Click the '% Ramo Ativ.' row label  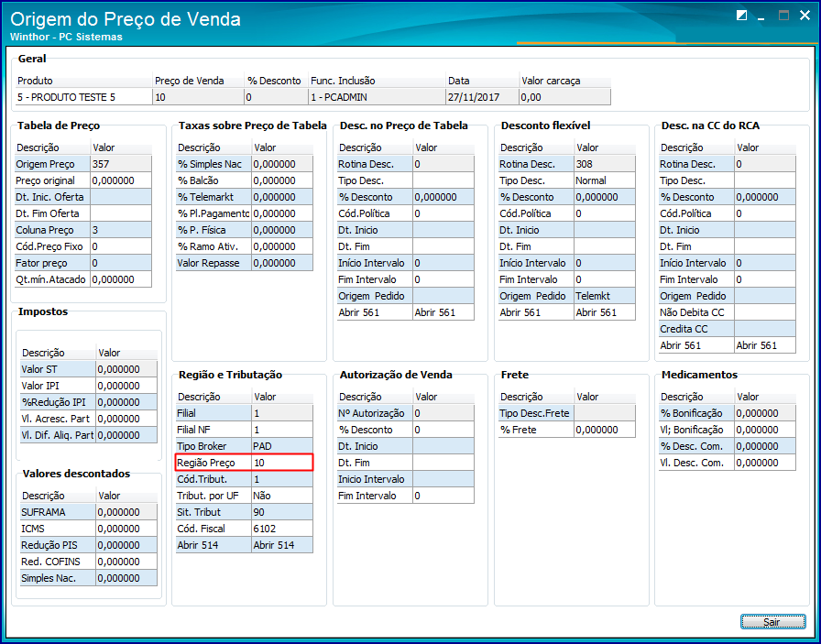[x=213, y=246]
